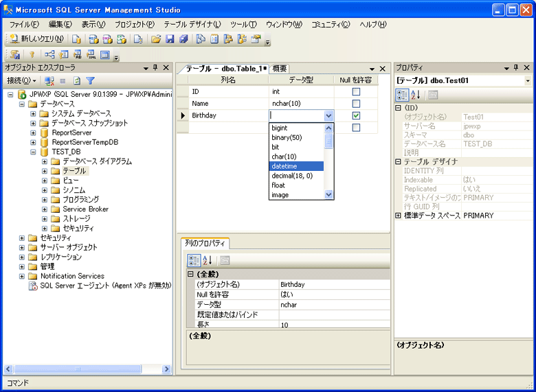
Task: Disconnect server in Object Explorer
Action: pyautogui.click(x=49, y=81)
